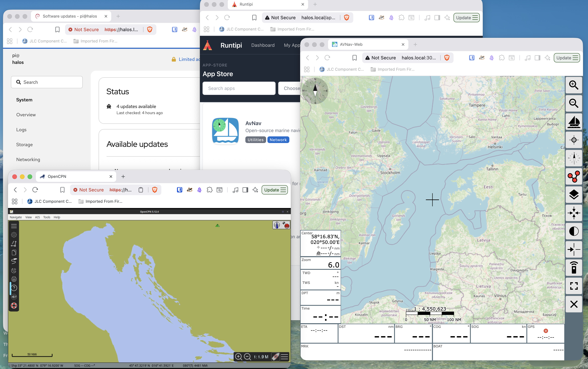This screenshot has height=369, width=588.
Task: Click the Network tag on the AvNav card
Action: pyautogui.click(x=278, y=140)
